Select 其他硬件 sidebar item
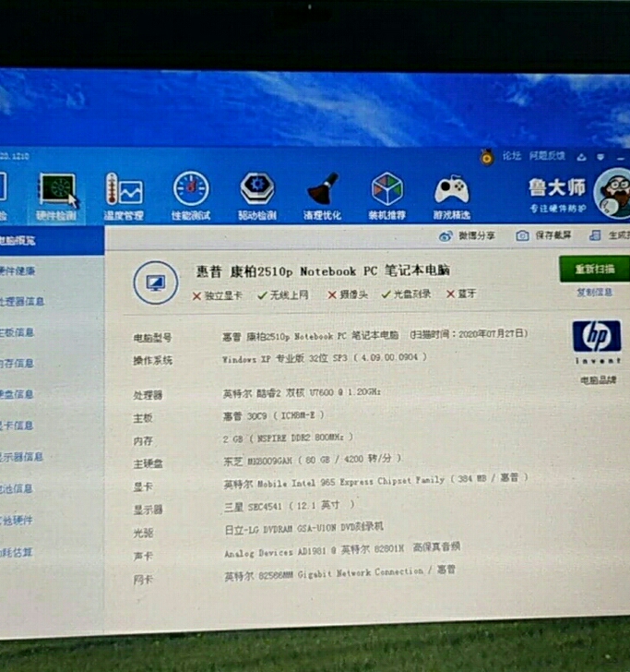The height and width of the screenshot is (672, 630). pos(18,521)
